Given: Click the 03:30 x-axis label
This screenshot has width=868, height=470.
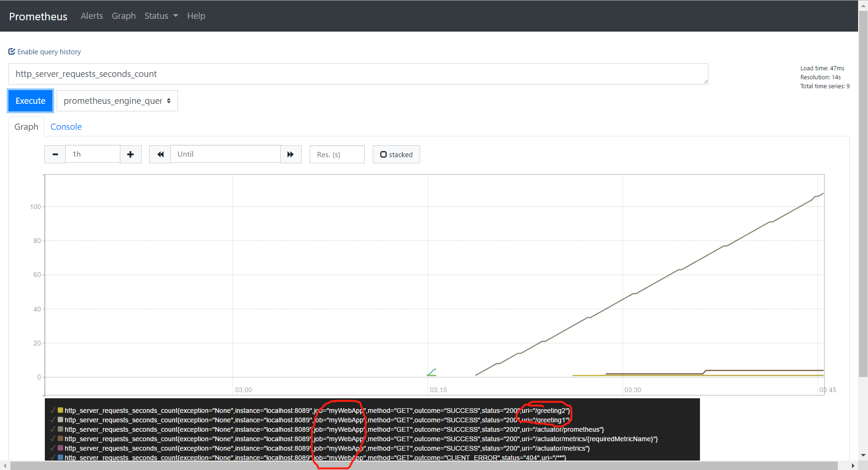Looking at the screenshot, I should (x=632, y=390).
